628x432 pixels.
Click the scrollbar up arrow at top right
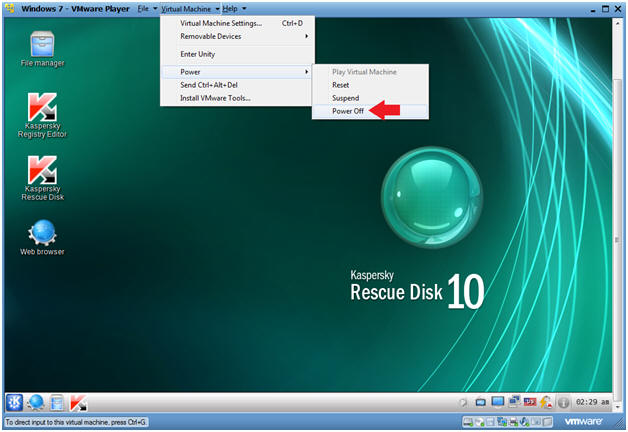click(x=617, y=23)
